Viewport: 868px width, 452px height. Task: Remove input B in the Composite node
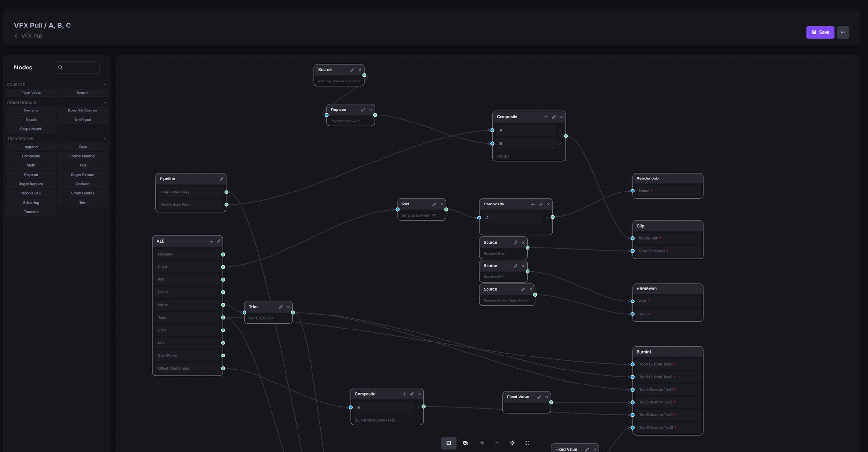click(x=560, y=144)
